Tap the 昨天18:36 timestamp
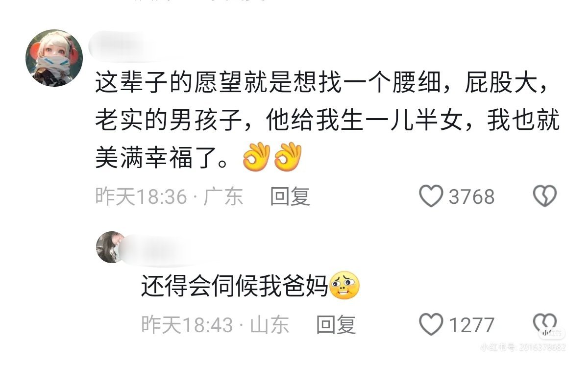The width and height of the screenshot is (588, 367). [x=141, y=196]
